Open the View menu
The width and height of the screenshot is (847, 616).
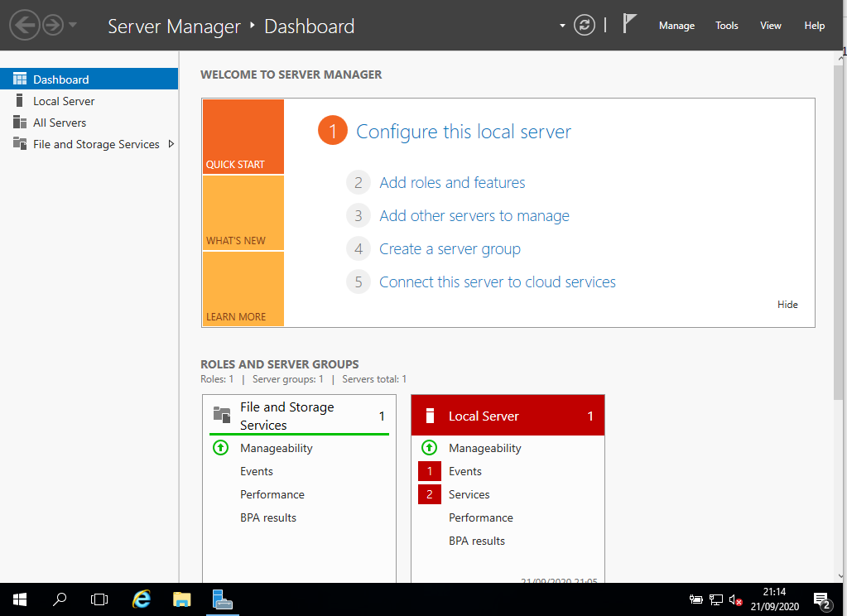(770, 26)
